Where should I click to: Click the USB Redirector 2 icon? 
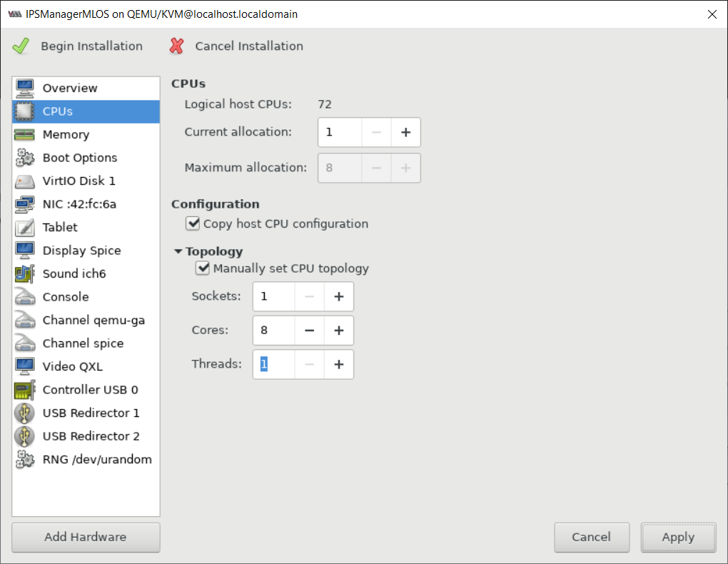point(24,437)
